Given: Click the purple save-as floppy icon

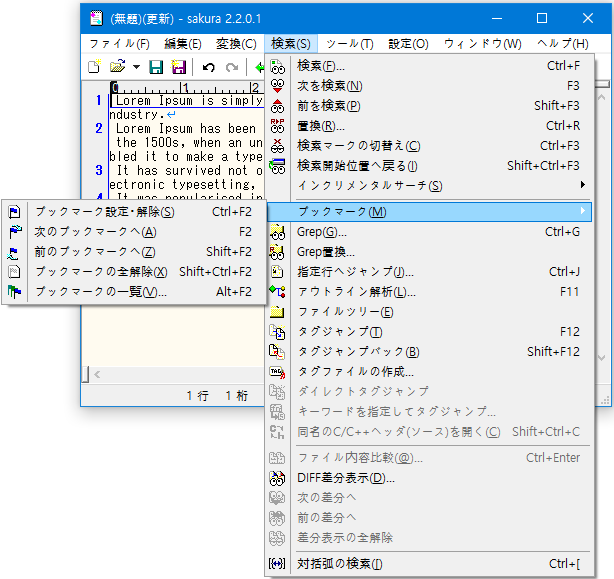Looking at the screenshot, I should 179,67.
